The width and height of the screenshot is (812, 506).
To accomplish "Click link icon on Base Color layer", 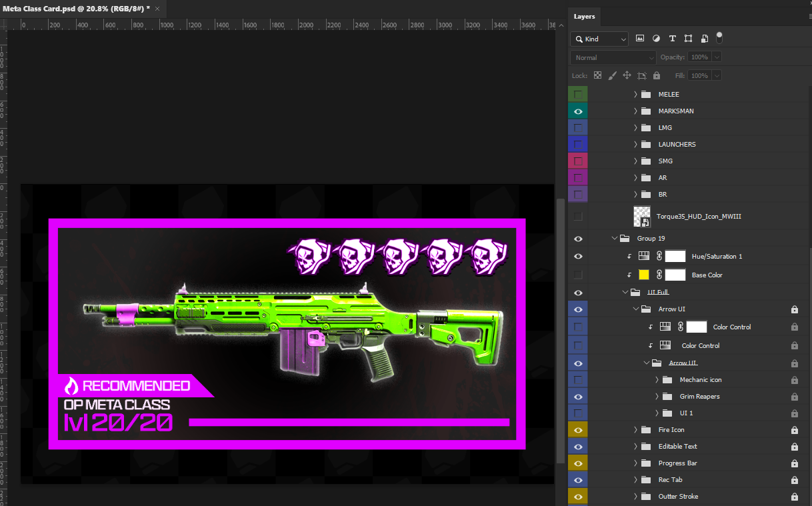I will click(x=659, y=275).
